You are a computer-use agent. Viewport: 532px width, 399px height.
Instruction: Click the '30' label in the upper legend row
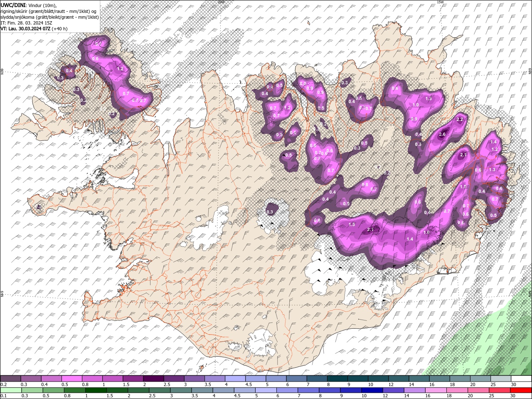point(515,384)
